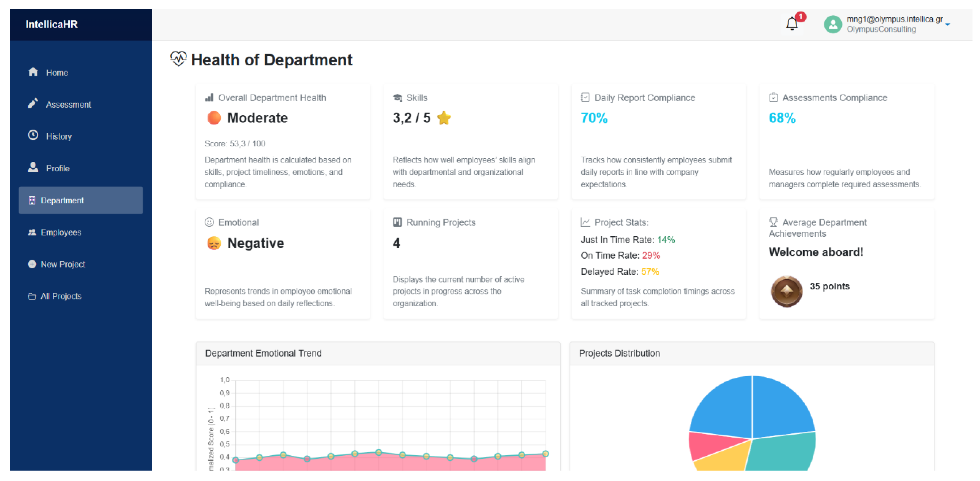The image size is (980, 481).
Task: Click the notification bell icon
Action: pos(792,24)
